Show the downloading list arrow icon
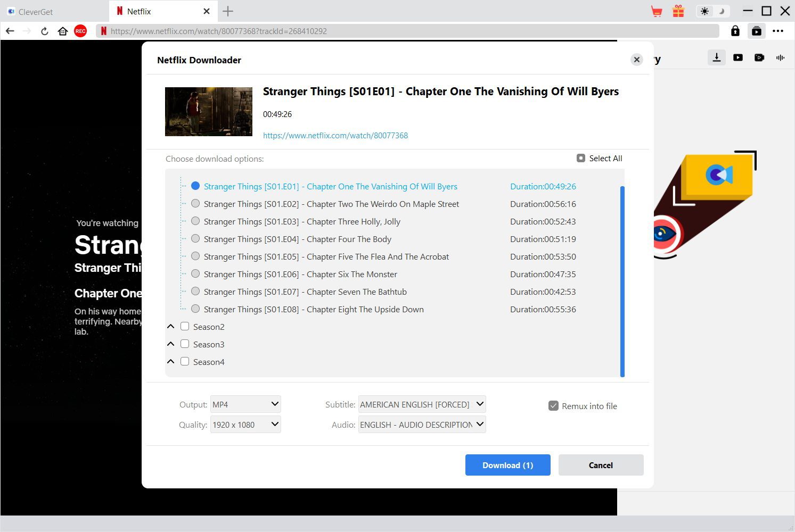The width and height of the screenshot is (795, 532). 717,57
